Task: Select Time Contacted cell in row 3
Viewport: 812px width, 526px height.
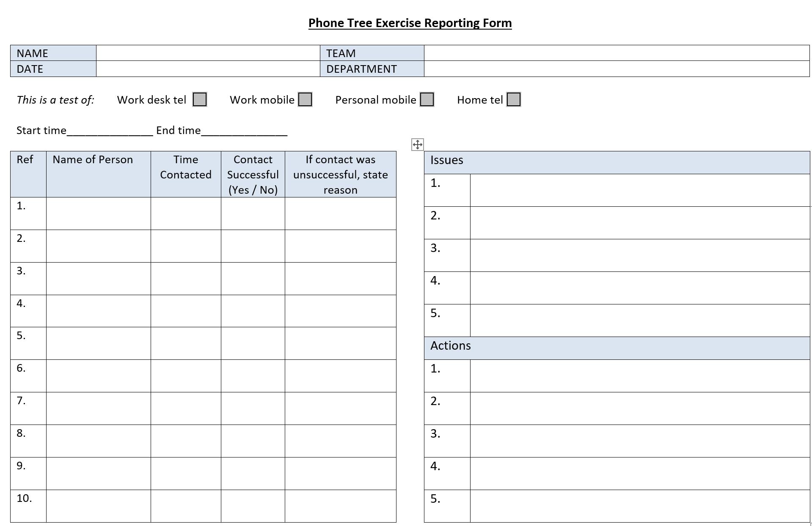Action: tap(186, 279)
